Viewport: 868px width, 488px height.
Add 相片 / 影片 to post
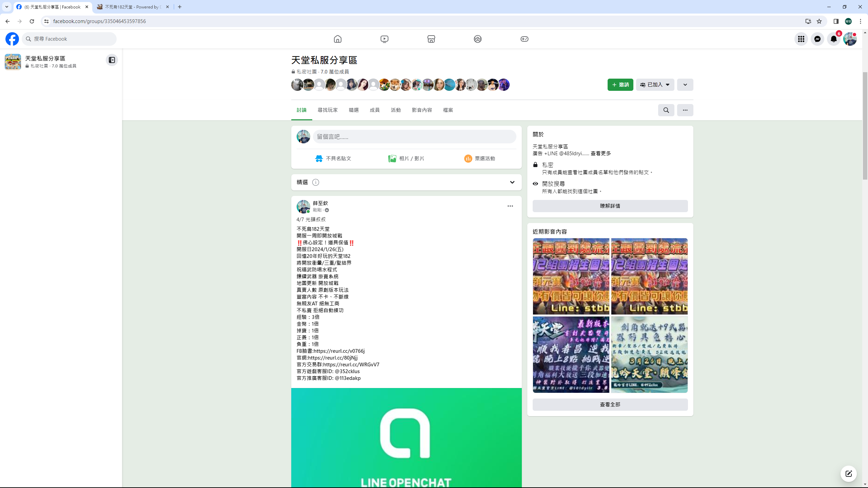point(406,159)
